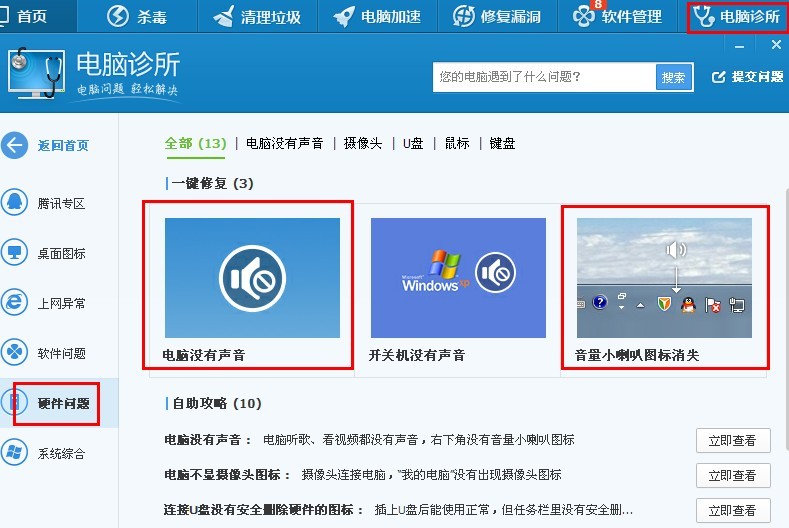Image resolution: width=789 pixels, height=528 pixels.
Task: Open the 上网异常 browser icon
Action: [x=14, y=303]
